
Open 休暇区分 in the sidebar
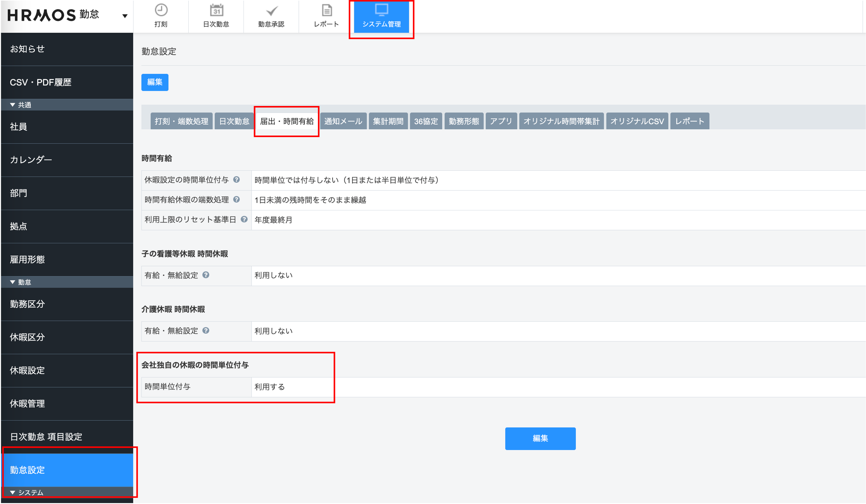click(27, 337)
